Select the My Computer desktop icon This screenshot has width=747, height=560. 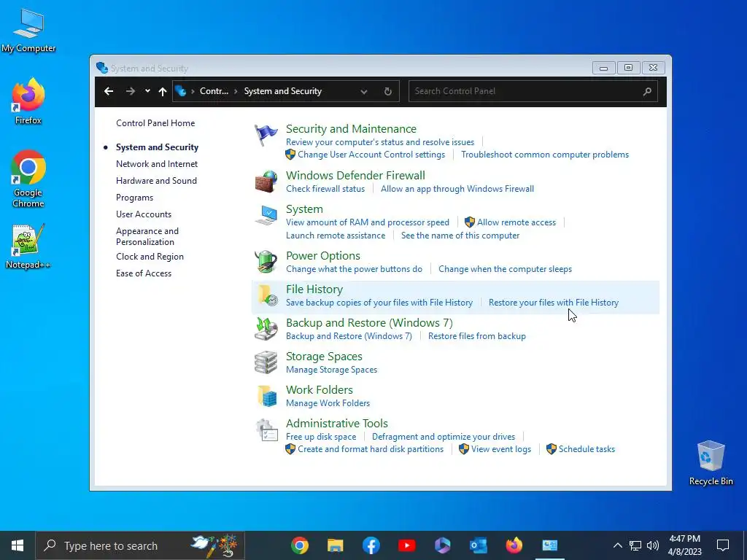pos(28,31)
